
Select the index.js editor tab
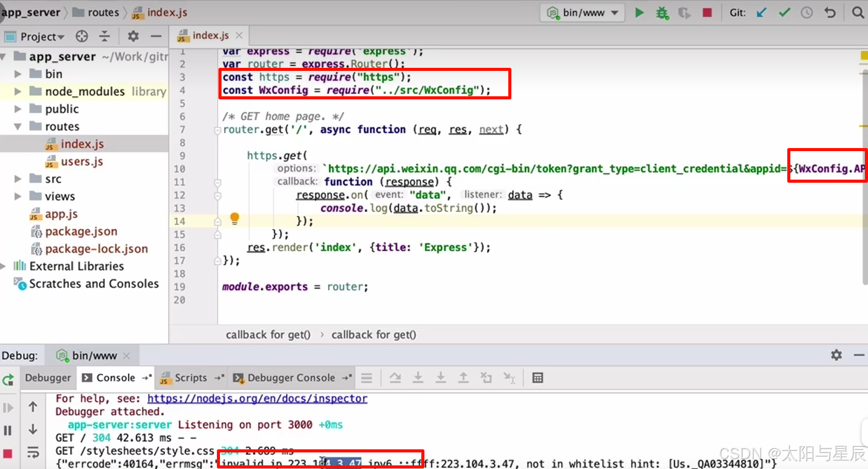click(210, 35)
